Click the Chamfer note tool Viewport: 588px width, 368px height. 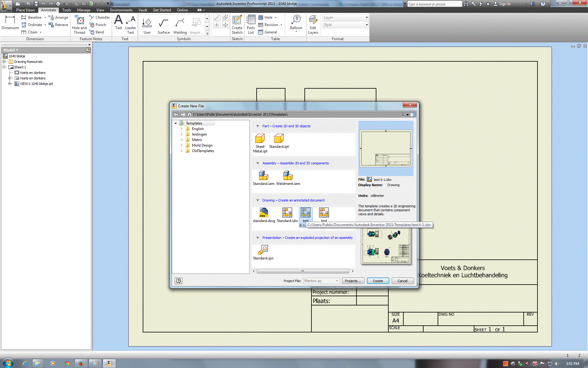[99, 17]
